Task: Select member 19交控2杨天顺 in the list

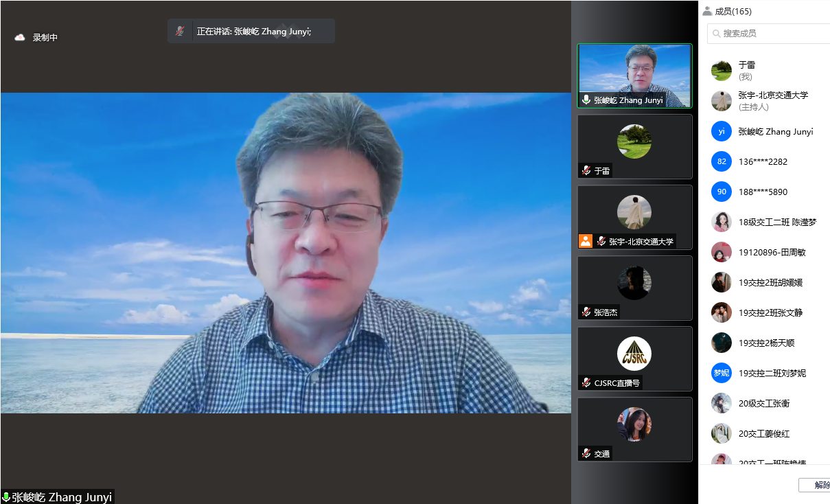Action: click(766, 343)
